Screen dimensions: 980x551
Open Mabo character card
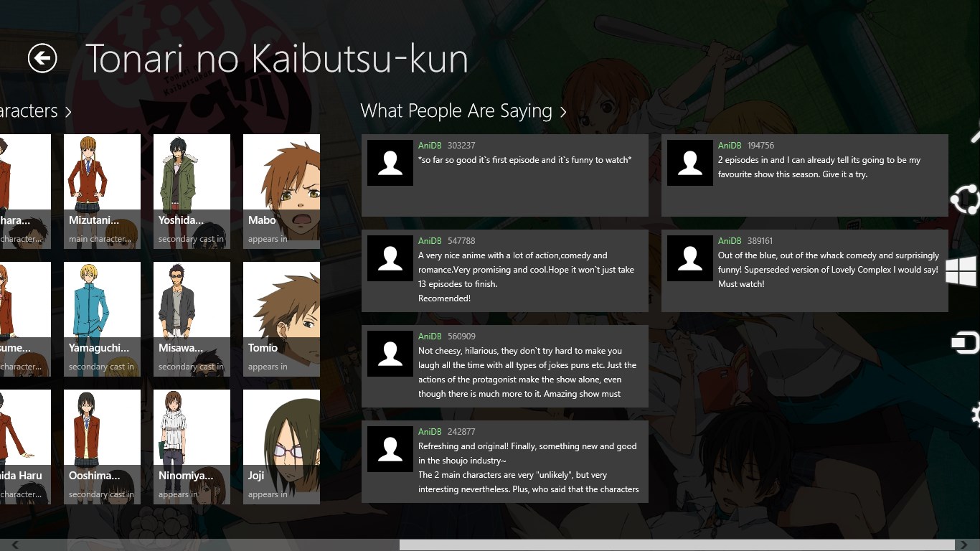(x=281, y=192)
